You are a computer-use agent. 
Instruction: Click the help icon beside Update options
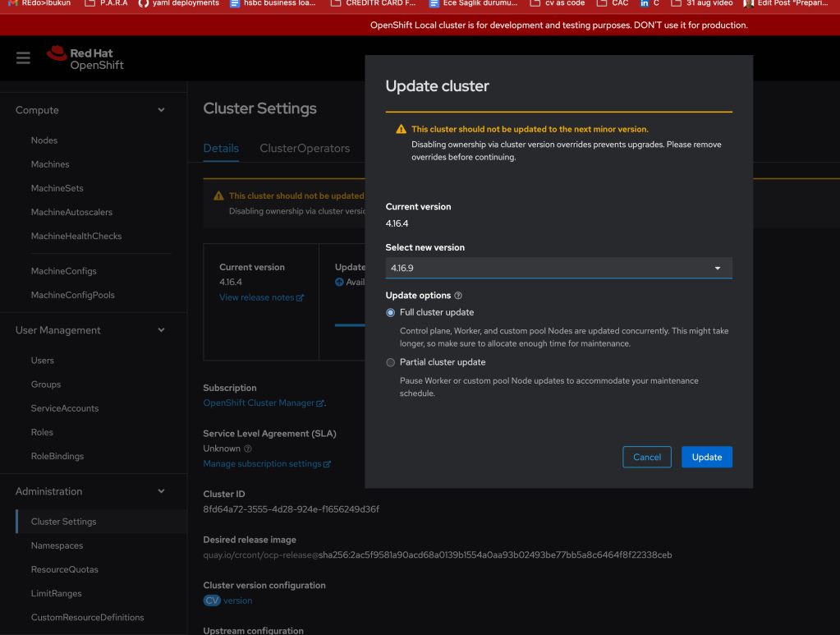coord(458,296)
